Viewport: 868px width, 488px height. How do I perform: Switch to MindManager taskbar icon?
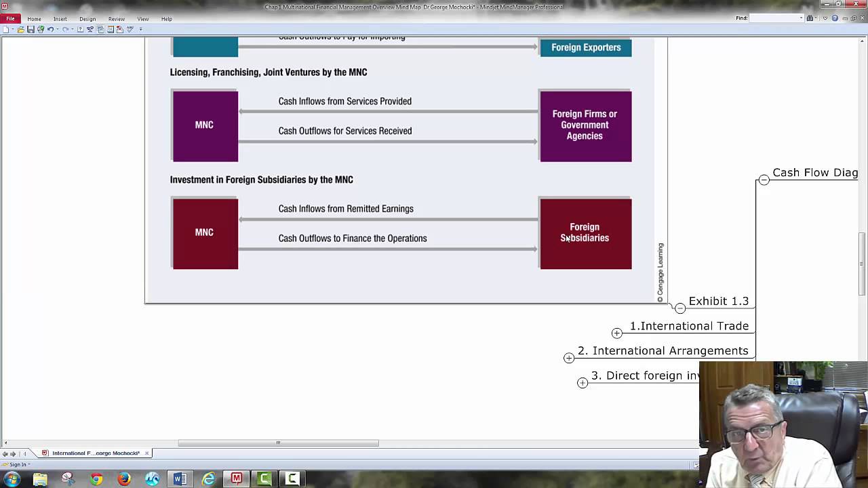[236, 479]
